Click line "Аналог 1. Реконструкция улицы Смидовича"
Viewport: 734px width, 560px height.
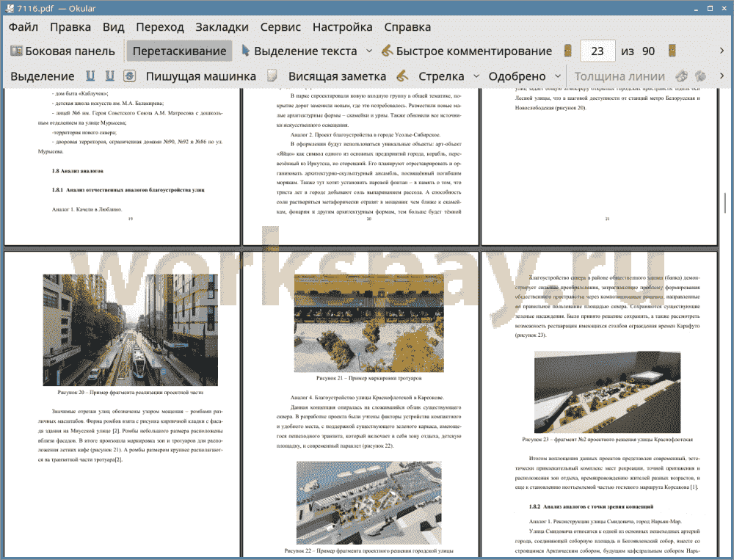coord(606,522)
